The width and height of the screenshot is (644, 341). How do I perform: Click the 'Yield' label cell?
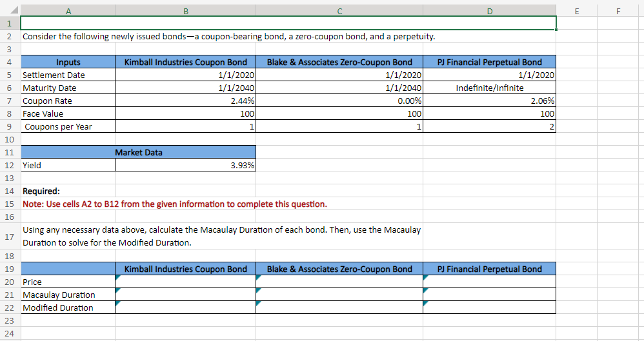[x=68, y=165]
